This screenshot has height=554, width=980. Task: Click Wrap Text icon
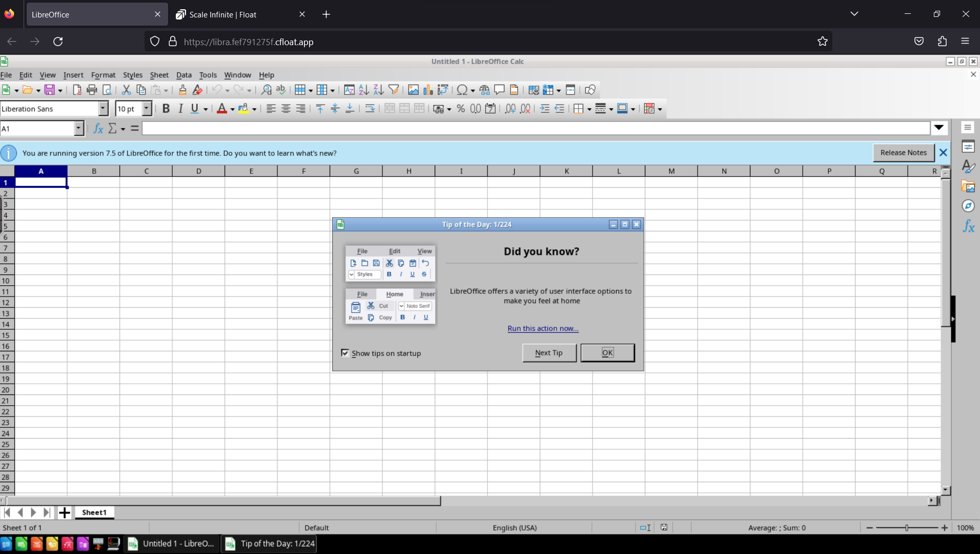tap(370, 109)
